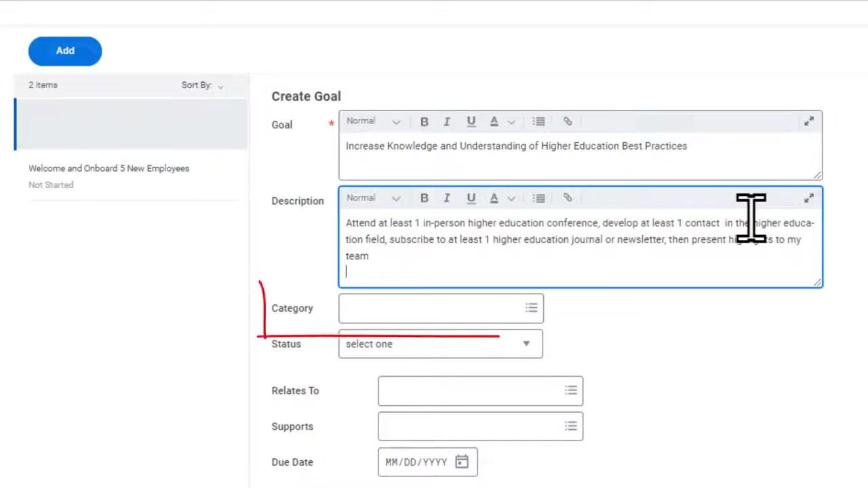Image resolution: width=868 pixels, height=488 pixels.
Task: Open the Status select one dropdown
Action: click(x=441, y=344)
